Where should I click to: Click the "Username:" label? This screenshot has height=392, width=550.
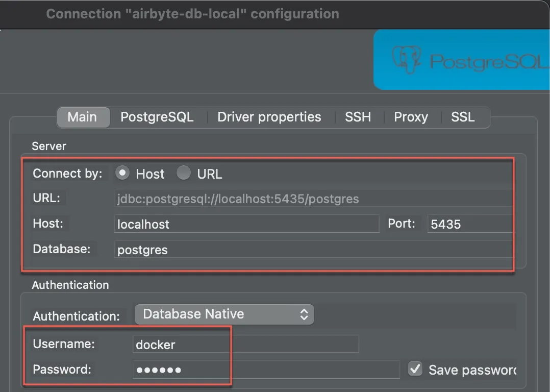[64, 344]
